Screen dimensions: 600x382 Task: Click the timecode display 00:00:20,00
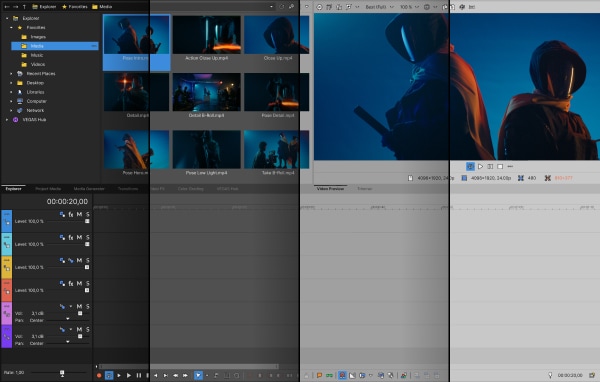point(67,201)
